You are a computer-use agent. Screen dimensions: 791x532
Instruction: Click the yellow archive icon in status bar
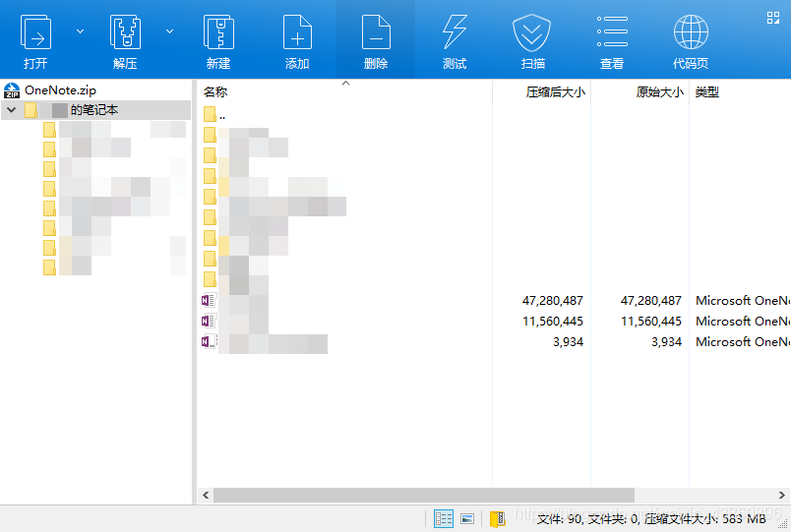click(498, 518)
